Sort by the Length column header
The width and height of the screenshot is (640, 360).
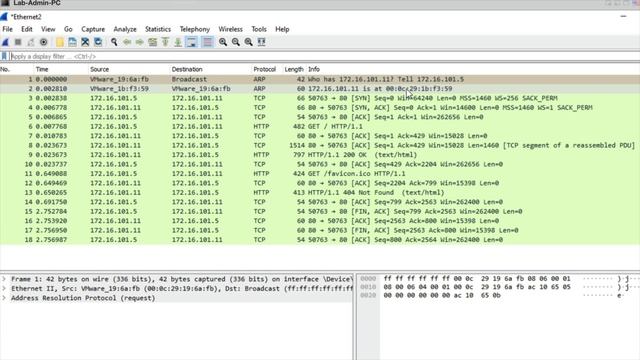click(294, 69)
